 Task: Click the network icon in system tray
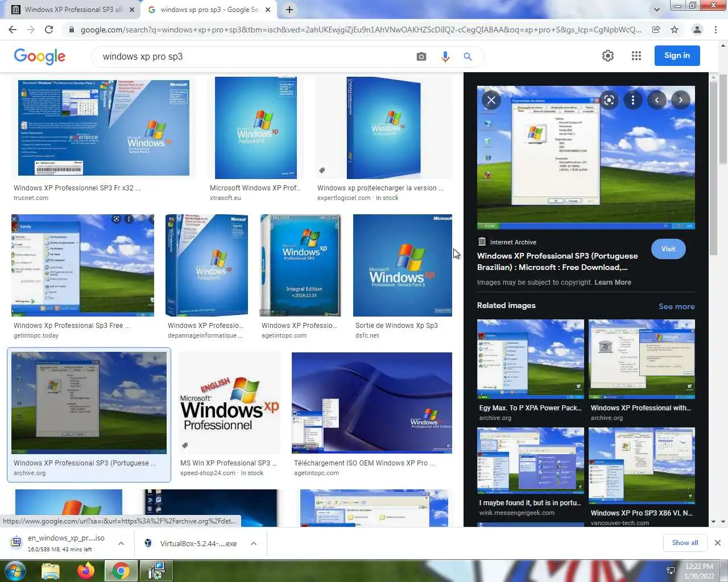tap(671, 571)
